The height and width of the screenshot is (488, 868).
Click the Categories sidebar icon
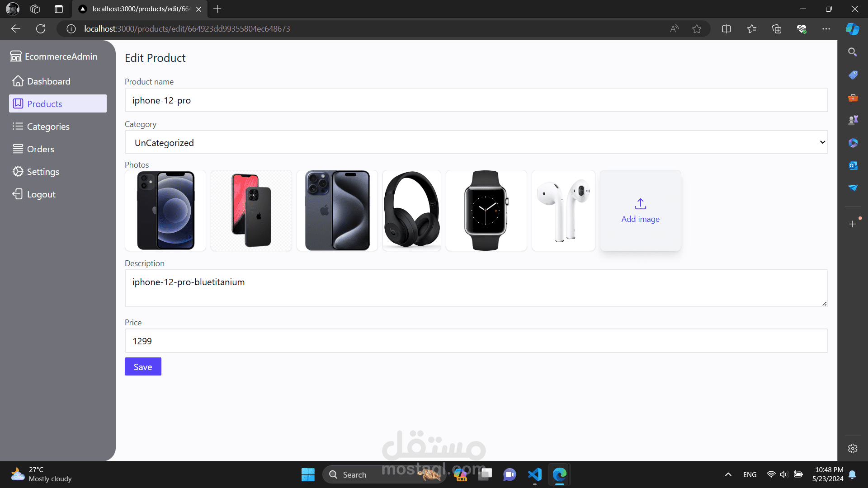pyautogui.click(x=17, y=126)
